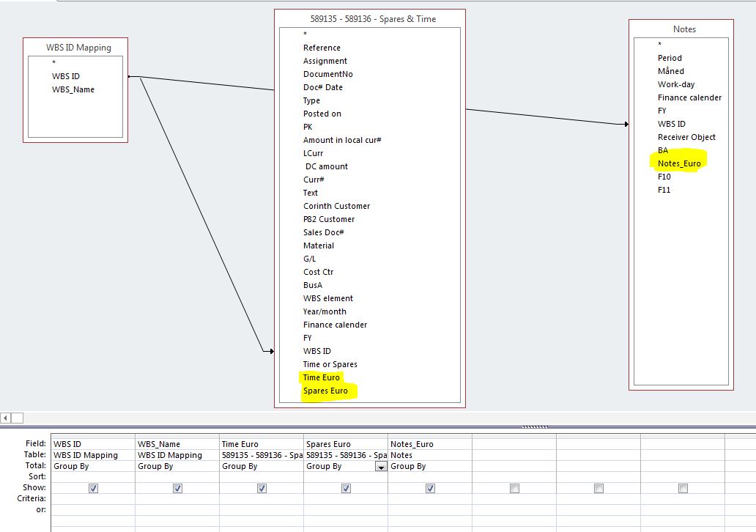Select asterisk in WBS ID Mapping table
This screenshot has height=532, width=756.
(54, 63)
